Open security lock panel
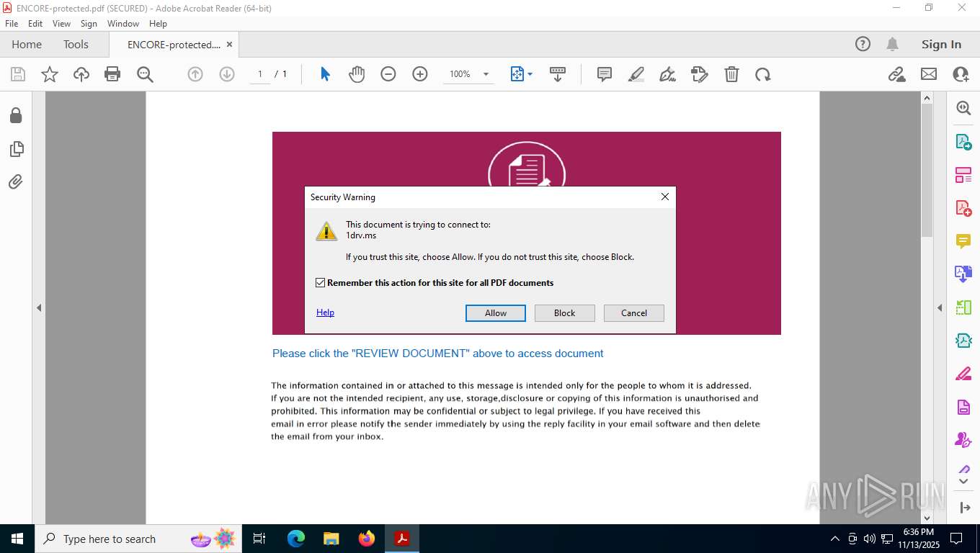 click(15, 115)
